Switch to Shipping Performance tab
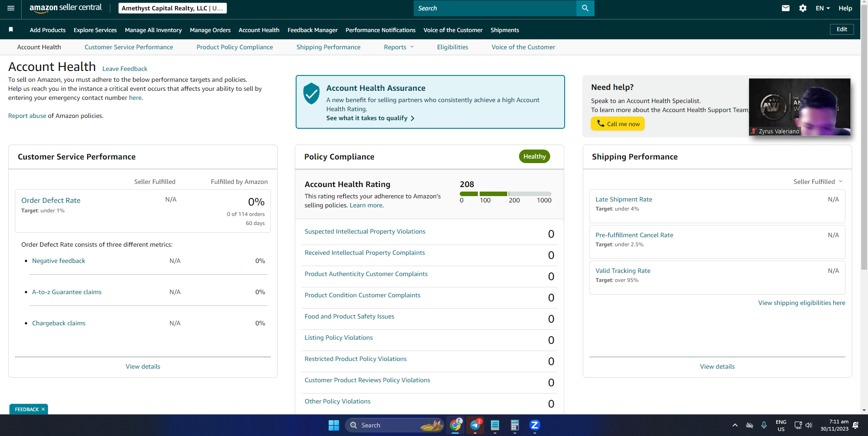Viewport: 868px width, 436px height. pos(328,47)
